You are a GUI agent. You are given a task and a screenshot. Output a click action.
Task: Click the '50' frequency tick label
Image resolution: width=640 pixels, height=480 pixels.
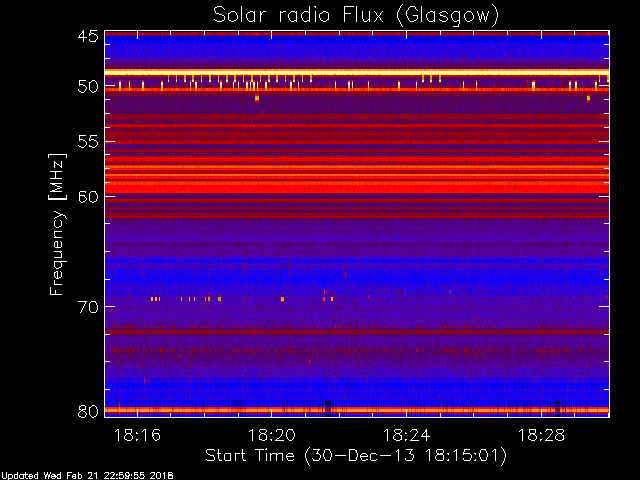tap(88, 87)
